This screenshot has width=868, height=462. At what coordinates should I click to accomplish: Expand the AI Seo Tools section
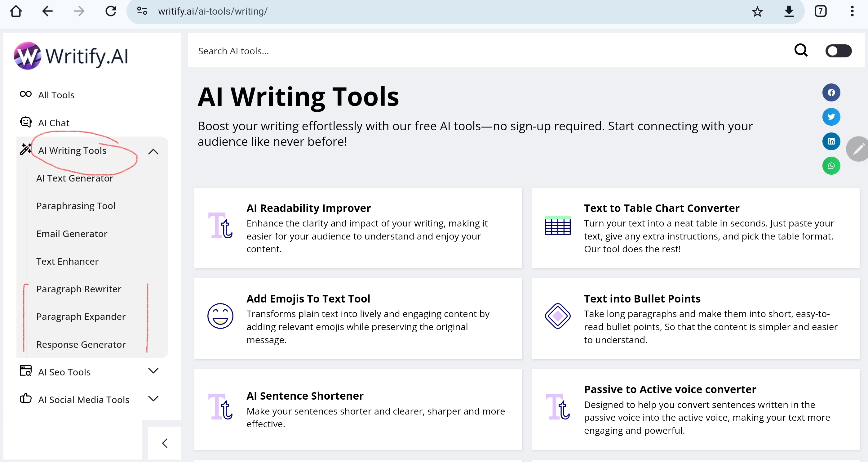pyautogui.click(x=153, y=371)
